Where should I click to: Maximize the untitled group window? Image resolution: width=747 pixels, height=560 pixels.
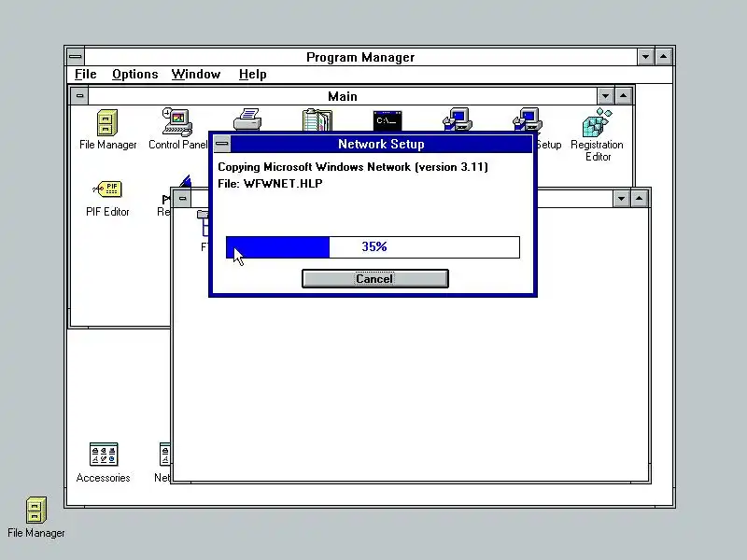[640, 198]
